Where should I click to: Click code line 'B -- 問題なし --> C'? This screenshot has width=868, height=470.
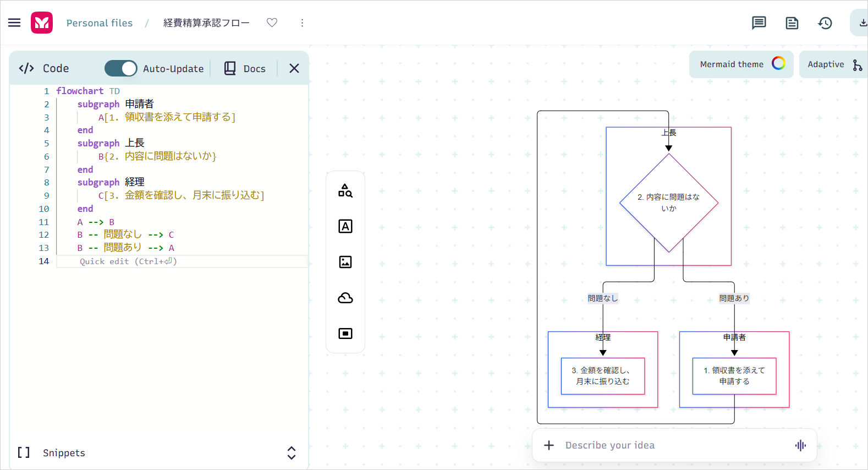click(125, 234)
